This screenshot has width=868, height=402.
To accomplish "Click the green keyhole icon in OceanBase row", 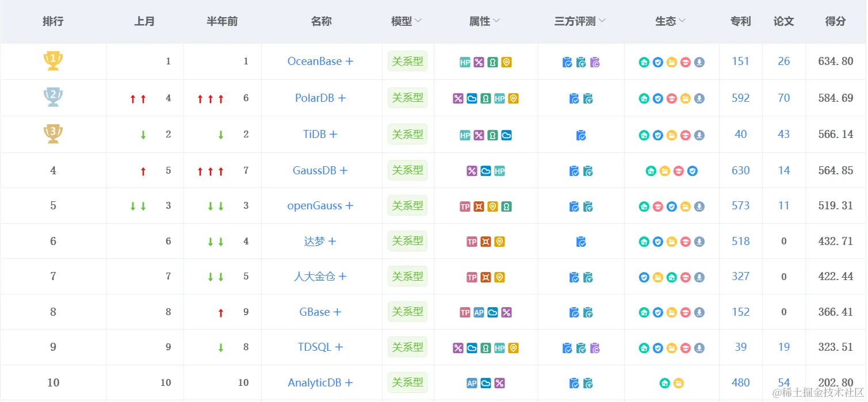I will click(x=492, y=62).
